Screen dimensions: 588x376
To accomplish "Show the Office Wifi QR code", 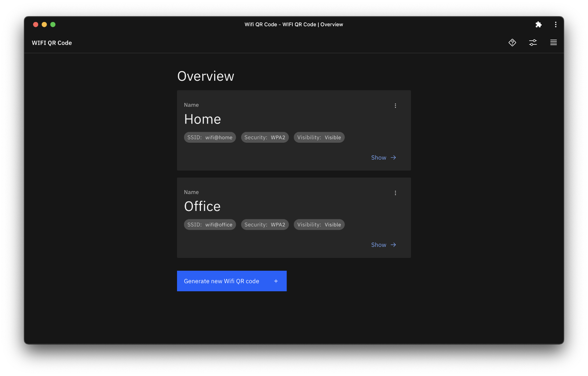I will (x=383, y=245).
